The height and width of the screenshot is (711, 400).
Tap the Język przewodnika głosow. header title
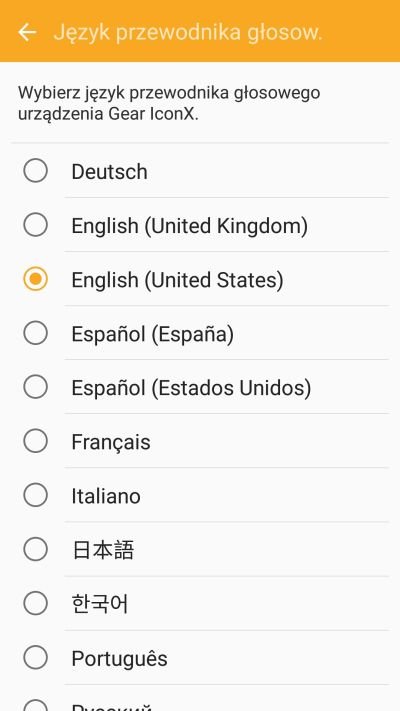coord(188,33)
